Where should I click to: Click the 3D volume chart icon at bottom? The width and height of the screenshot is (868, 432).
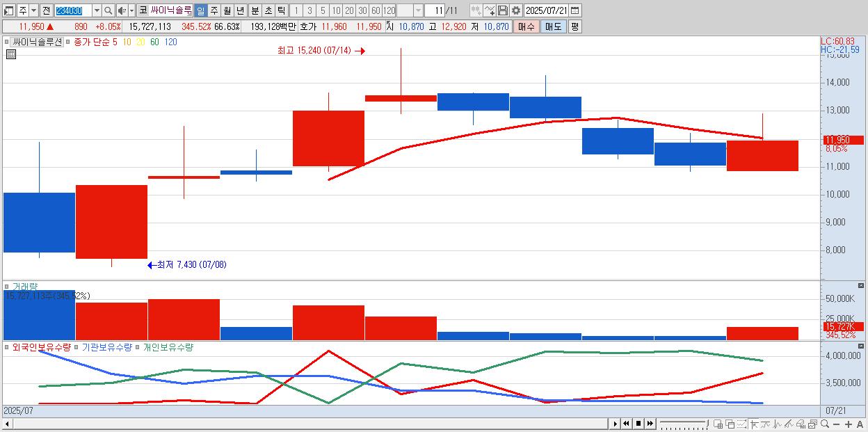coord(801,424)
